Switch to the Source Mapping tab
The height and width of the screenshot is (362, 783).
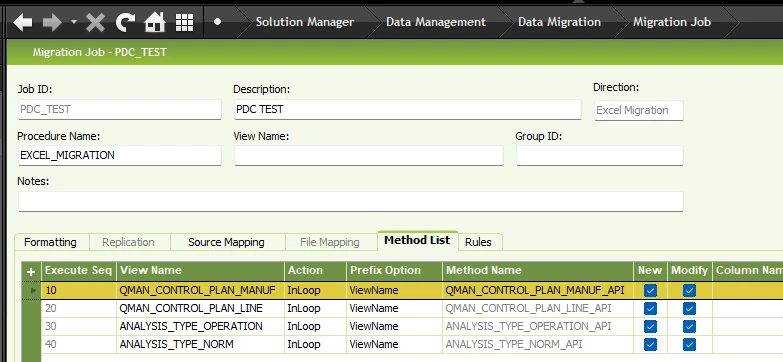click(226, 242)
